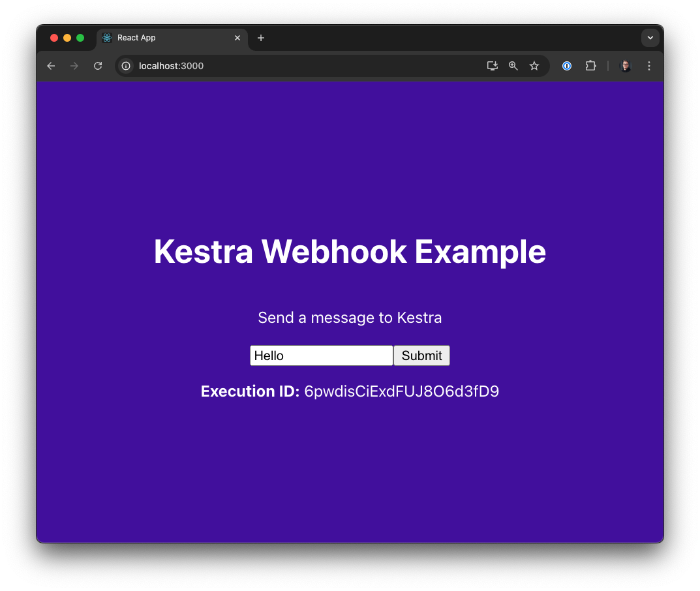Screen dimensions: 700x591
Task: Click the browser back arrow
Action: click(51, 66)
